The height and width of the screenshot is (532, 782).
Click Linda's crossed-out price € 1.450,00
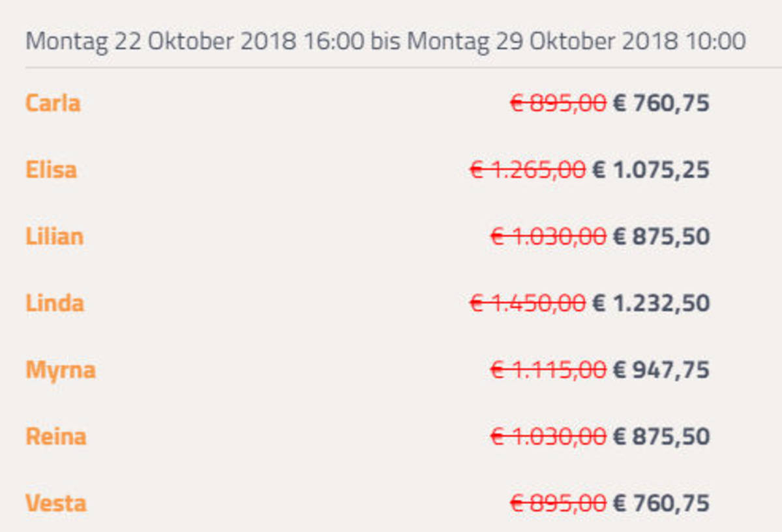pos(527,303)
